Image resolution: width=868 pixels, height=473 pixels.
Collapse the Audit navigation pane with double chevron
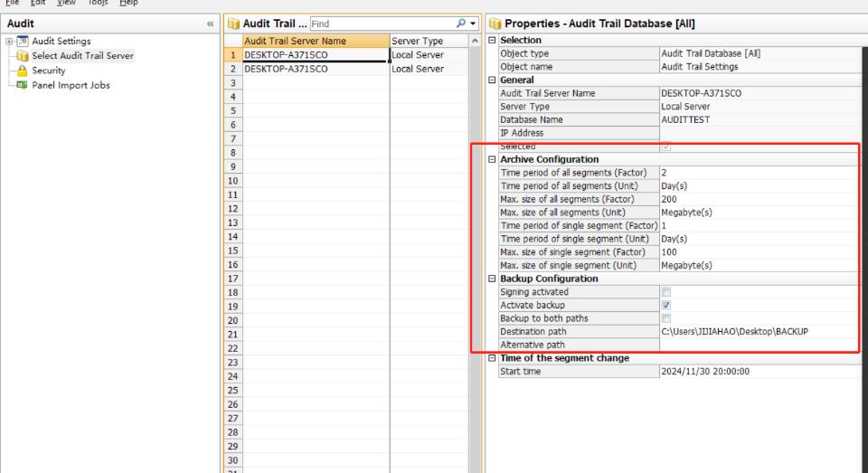[x=211, y=24]
